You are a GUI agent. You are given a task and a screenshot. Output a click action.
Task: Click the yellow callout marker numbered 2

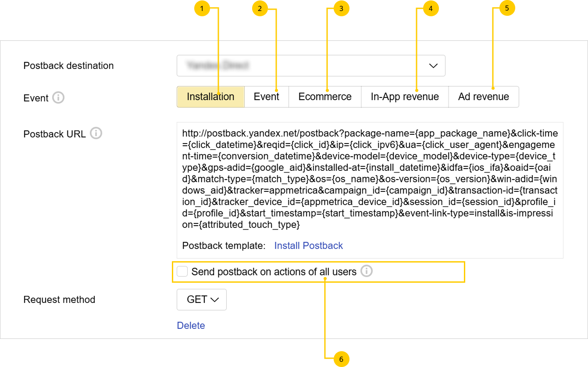260,8
